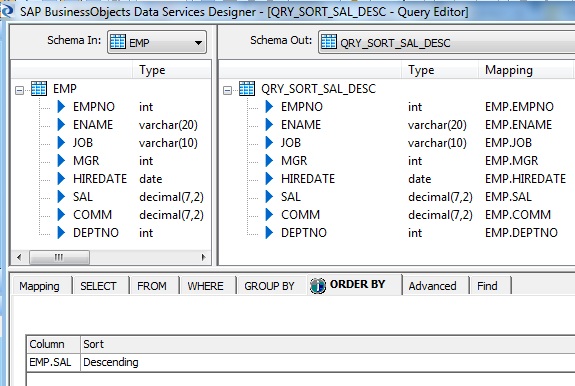Click the EMP root node label
575x386 pixels.
pos(65,88)
